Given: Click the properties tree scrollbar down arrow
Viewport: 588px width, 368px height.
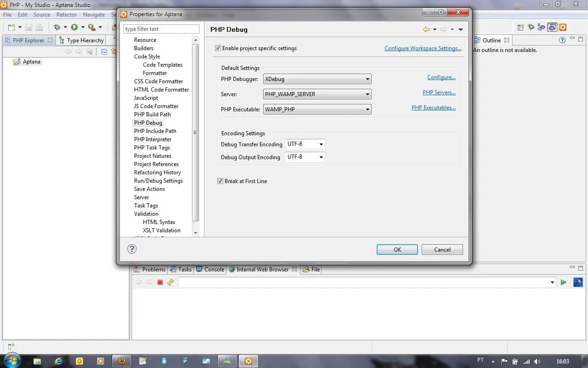Looking at the screenshot, I should point(196,233).
